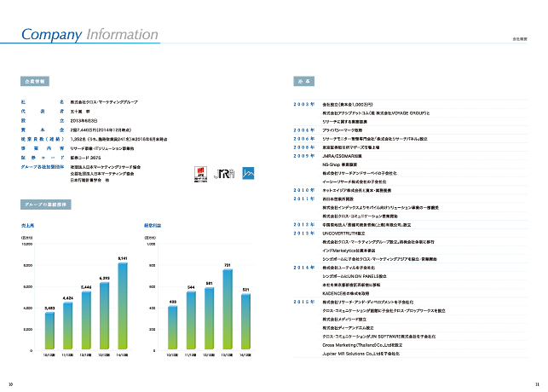Screen dimensions: 548x392
Task: Click the '1,000' axis label on profit chart
Action: [x=151, y=244]
